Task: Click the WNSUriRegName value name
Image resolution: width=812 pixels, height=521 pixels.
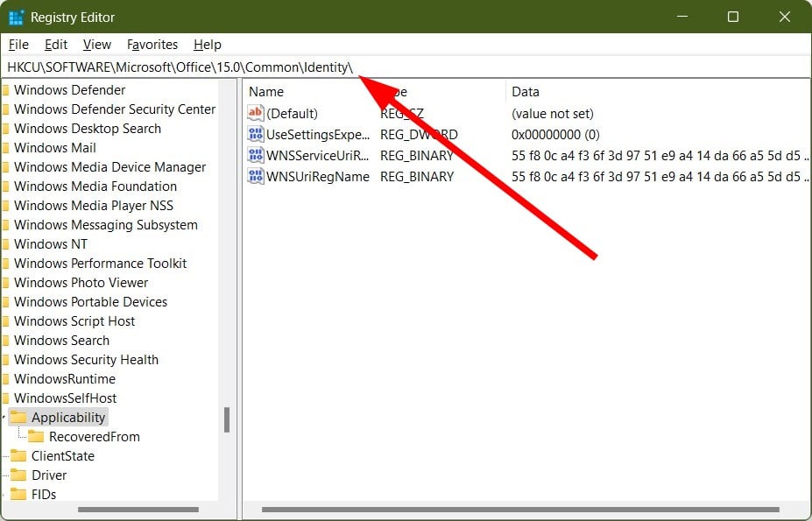Action: tap(318, 177)
